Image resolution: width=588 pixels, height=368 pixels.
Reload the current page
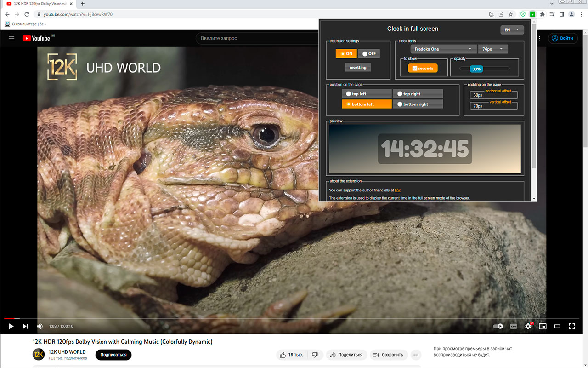coord(27,14)
